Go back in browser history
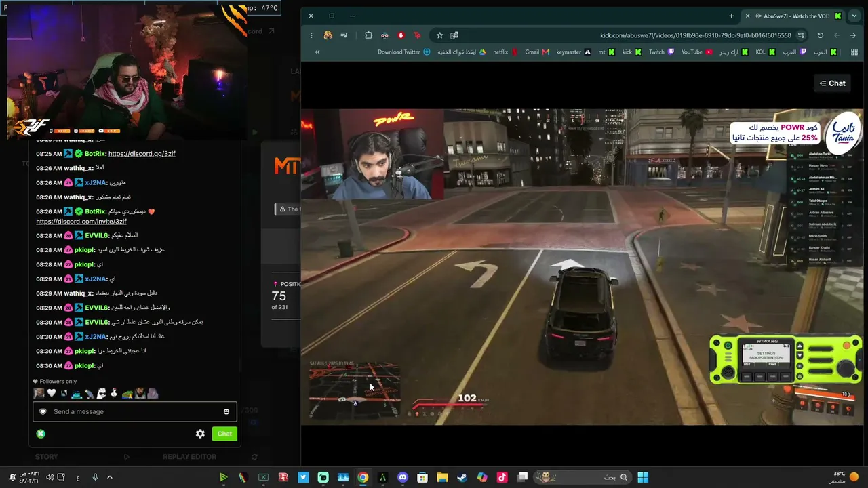Screen dimensions: 868x488 point(853,35)
